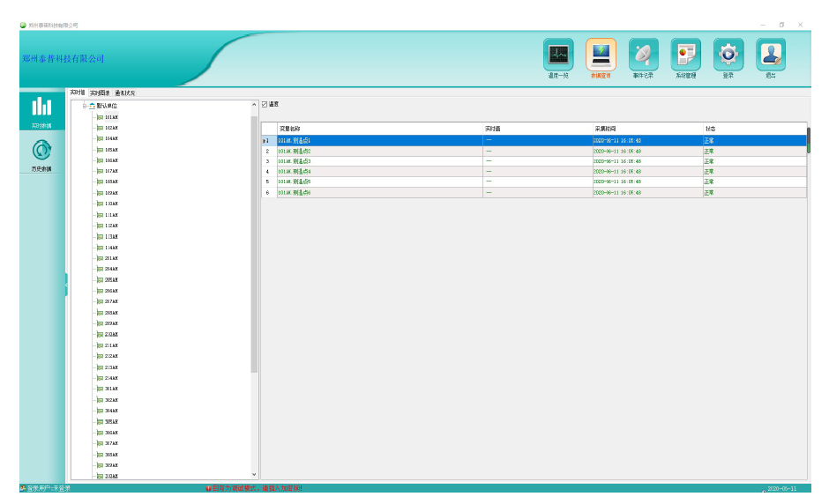Collapse the 默认单位 tree node
The height and width of the screenshot is (504, 829).
click(84, 106)
